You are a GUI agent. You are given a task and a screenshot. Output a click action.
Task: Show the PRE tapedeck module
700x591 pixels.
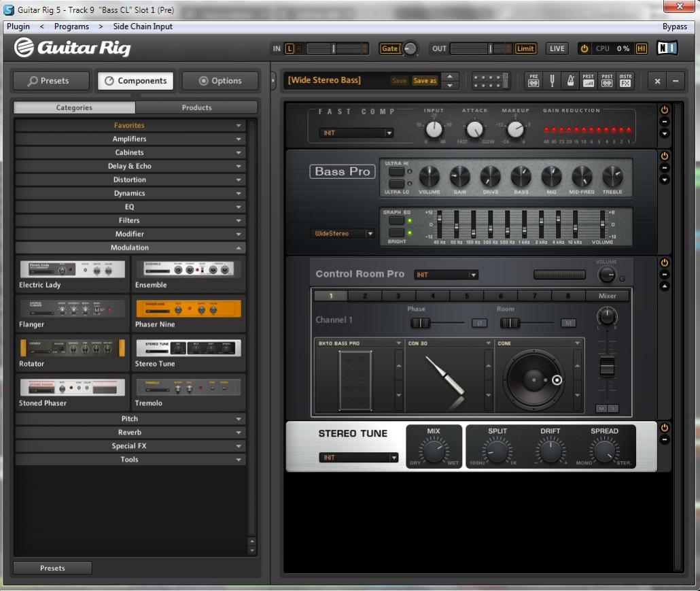click(x=533, y=81)
